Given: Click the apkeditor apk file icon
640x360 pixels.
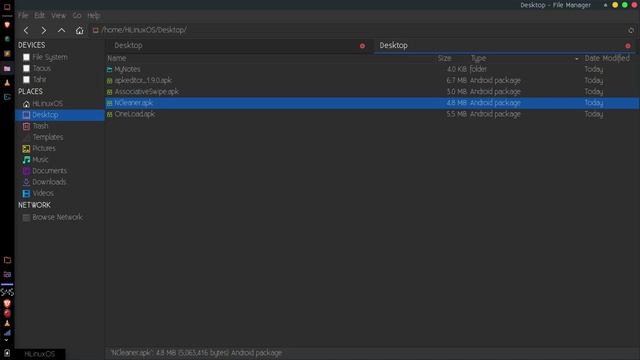Looking at the screenshot, I should [109, 81].
